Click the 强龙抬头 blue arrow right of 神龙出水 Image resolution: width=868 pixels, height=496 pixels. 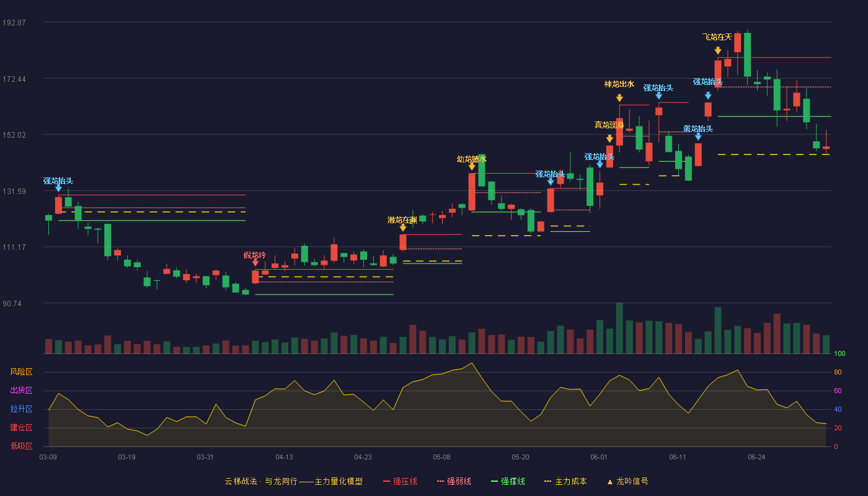click(x=658, y=95)
